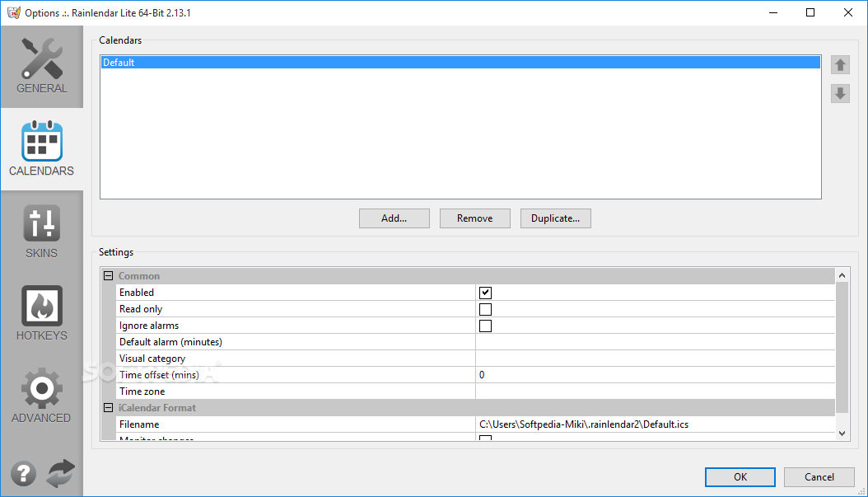This screenshot has width=868, height=497.
Task: Click the settings vertical scrollbar thumb
Action: [842, 347]
